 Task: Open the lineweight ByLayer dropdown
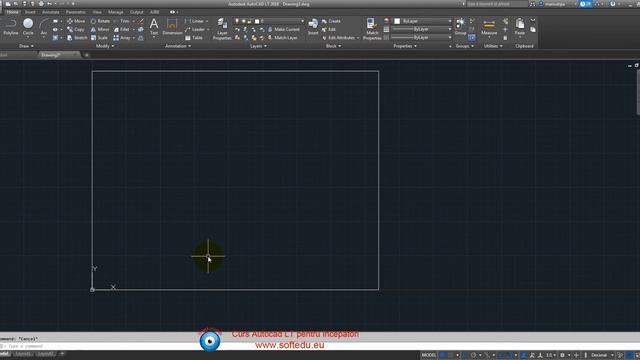point(421,29)
